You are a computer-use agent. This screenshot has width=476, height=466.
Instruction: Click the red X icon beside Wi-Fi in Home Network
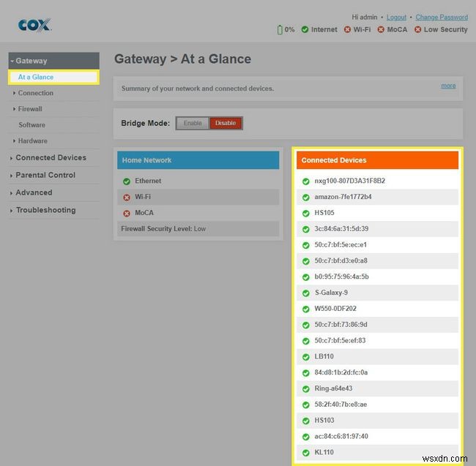[127, 198]
